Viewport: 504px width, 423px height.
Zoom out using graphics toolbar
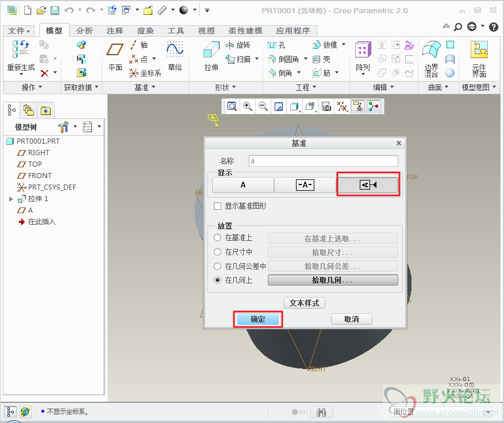[263, 106]
